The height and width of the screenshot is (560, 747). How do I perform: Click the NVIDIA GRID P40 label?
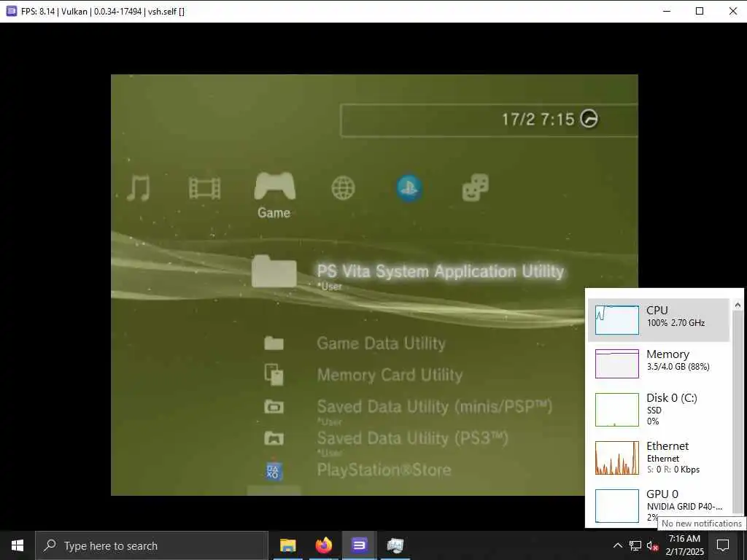(684, 506)
